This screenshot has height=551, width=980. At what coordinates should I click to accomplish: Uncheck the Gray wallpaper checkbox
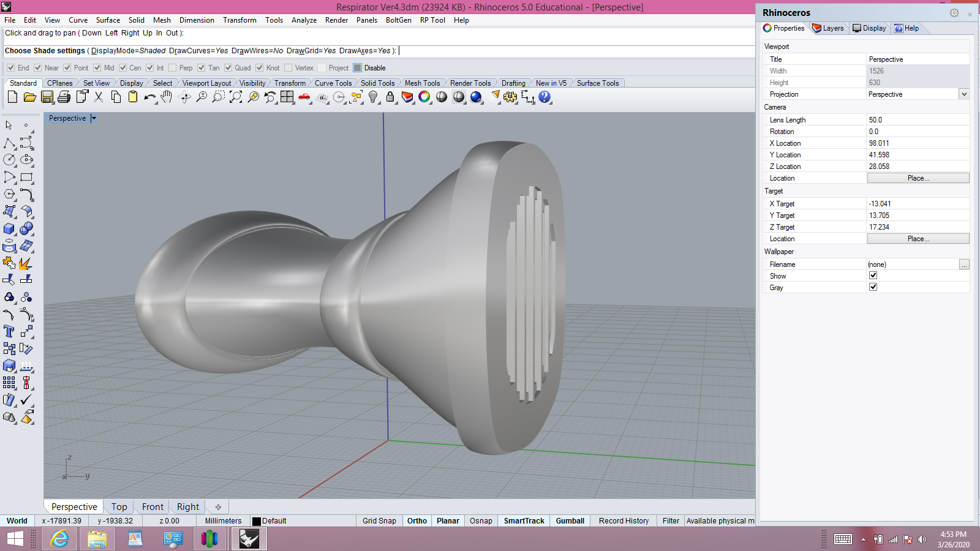click(x=873, y=287)
